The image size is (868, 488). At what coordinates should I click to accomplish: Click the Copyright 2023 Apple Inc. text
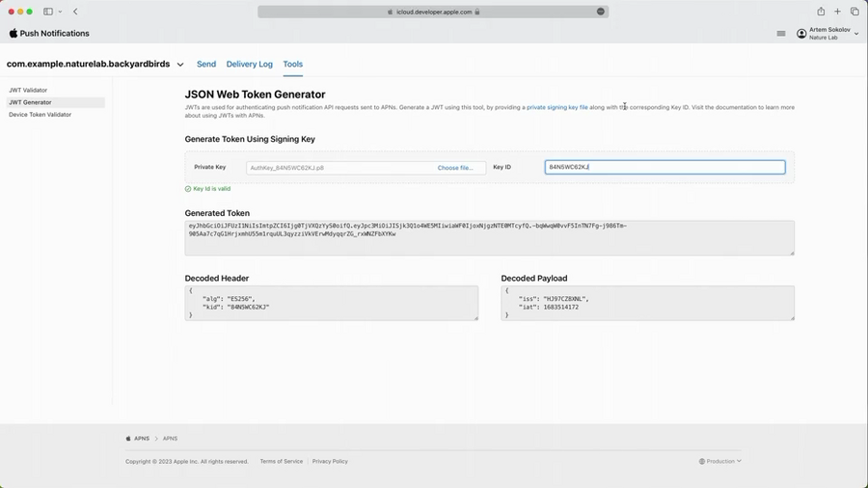pyautogui.click(x=186, y=461)
